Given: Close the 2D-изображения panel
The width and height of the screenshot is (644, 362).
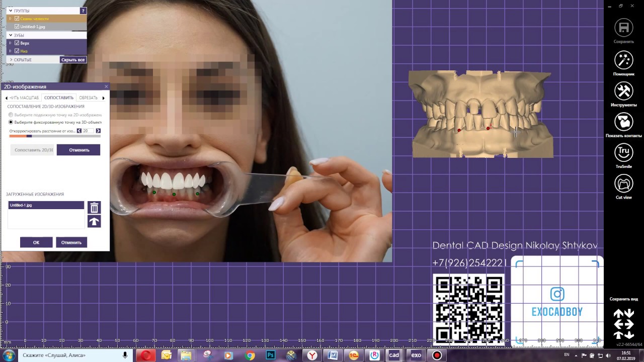Looking at the screenshot, I should 106,86.
